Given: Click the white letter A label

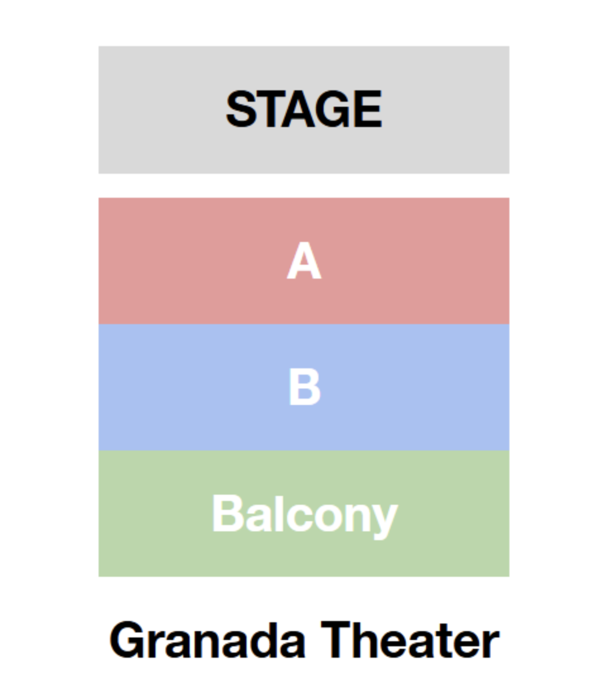Looking at the screenshot, I should point(304,261).
